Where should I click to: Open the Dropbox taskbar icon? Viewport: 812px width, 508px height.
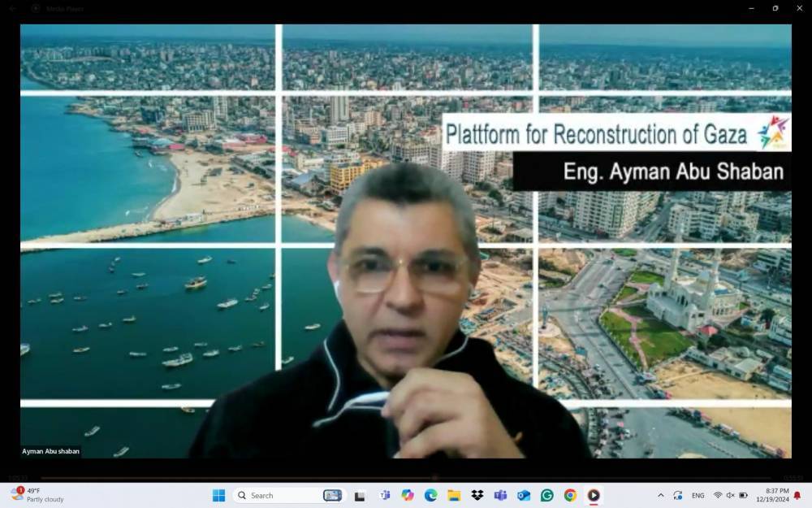click(477, 495)
